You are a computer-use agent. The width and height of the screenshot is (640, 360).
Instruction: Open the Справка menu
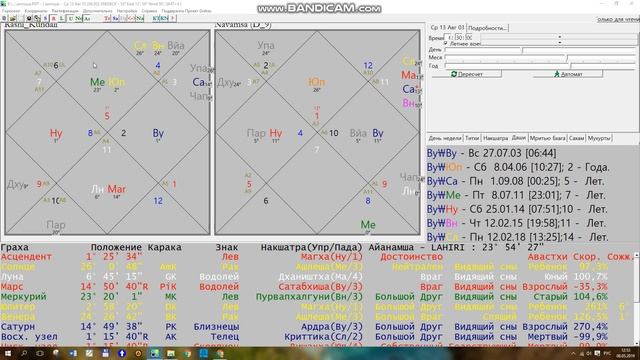pyautogui.click(x=149, y=11)
